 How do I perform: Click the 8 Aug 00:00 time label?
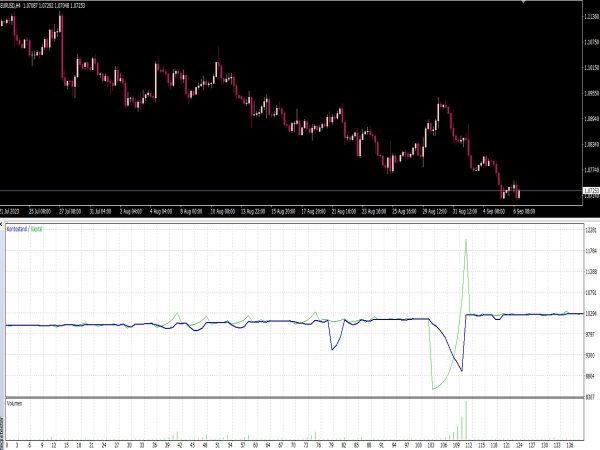[191, 211]
